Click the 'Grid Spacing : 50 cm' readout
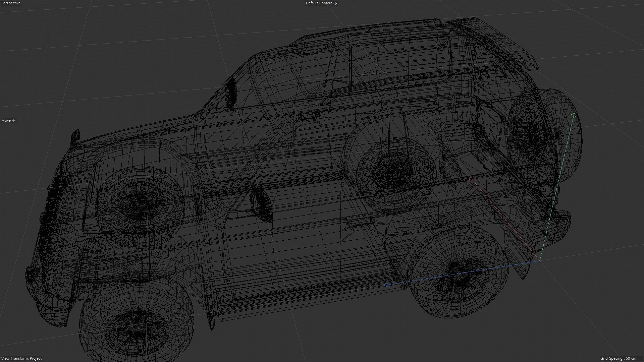644x362 pixels. click(x=618, y=358)
